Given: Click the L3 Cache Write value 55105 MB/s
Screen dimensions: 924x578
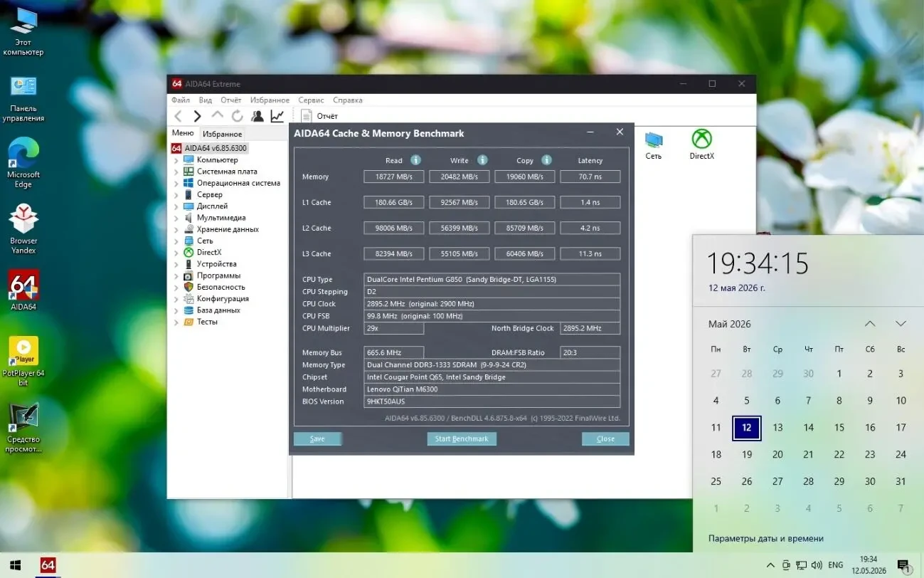Looking at the screenshot, I should point(460,253).
